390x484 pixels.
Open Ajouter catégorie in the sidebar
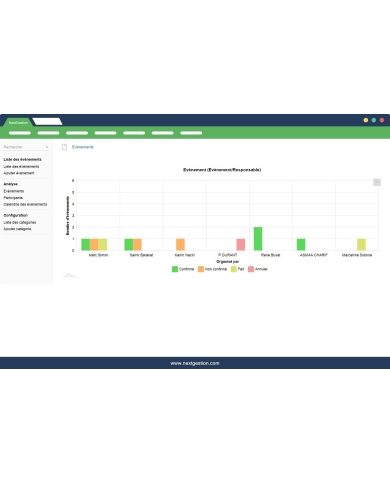pos(17,229)
